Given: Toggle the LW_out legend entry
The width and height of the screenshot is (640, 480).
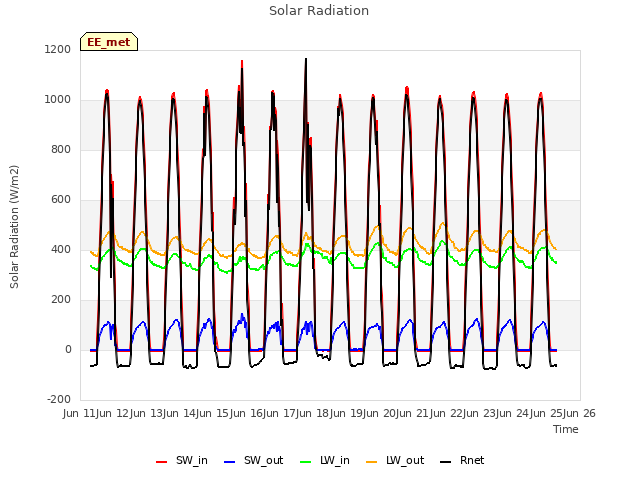Looking at the screenshot, I should [x=395, y=460].
